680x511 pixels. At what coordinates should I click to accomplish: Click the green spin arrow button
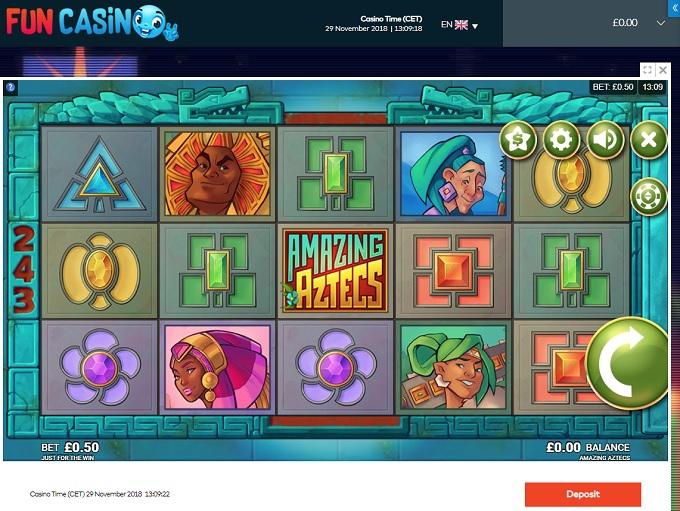tap(628, 363)
